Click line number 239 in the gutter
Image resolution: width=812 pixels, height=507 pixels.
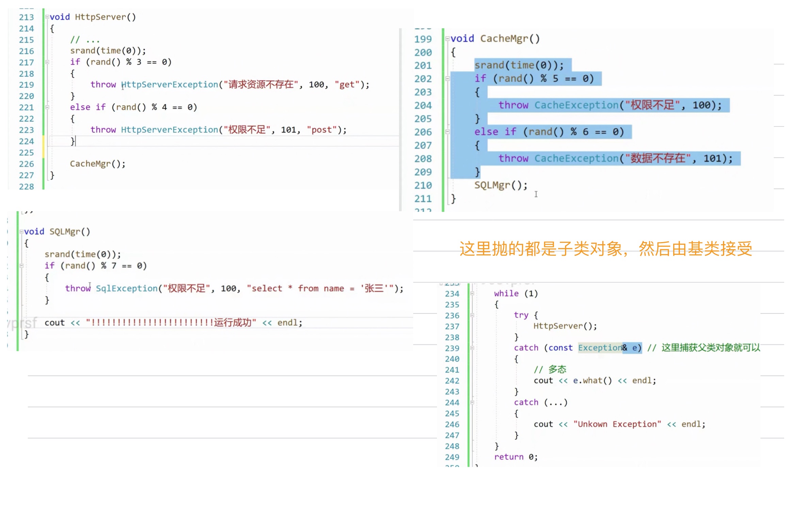452,348
